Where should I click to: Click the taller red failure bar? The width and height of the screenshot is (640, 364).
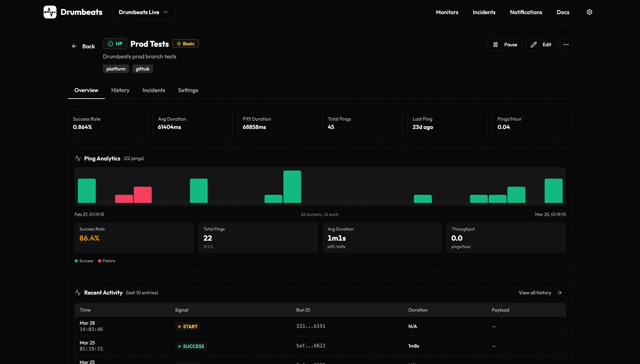point(143,195)
